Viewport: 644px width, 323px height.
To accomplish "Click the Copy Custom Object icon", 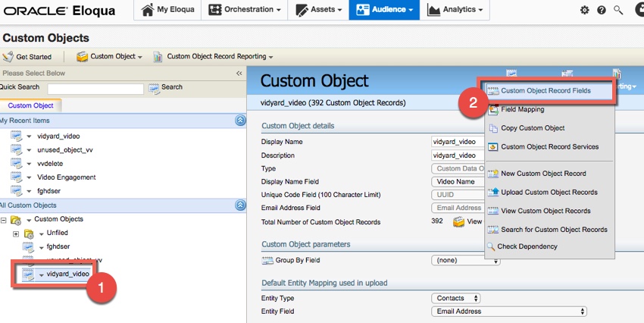I will [x=493, y=129].
